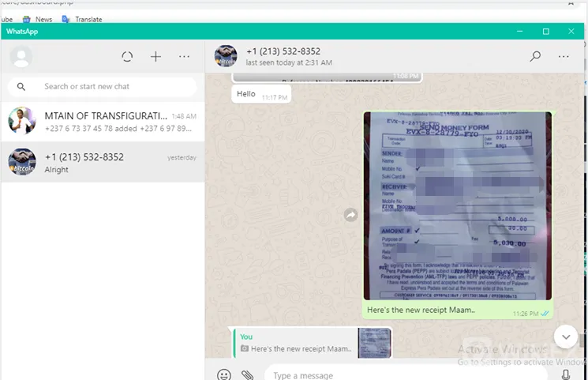This screenshot has height=380, width=588.
Task: Search within conversation using magnifier icon
Action: click(x=535, y=56)
